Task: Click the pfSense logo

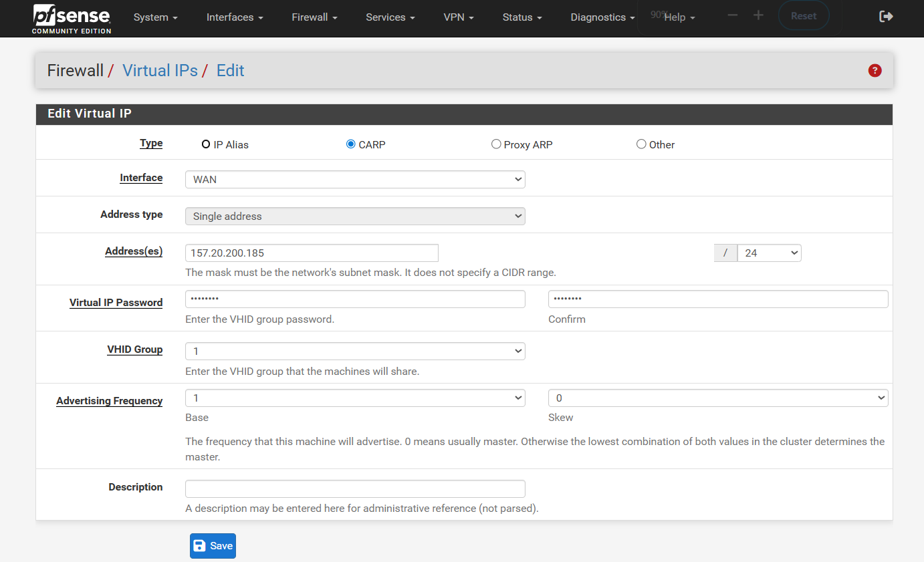Action: pyautogui.click(x=72, y=19)
